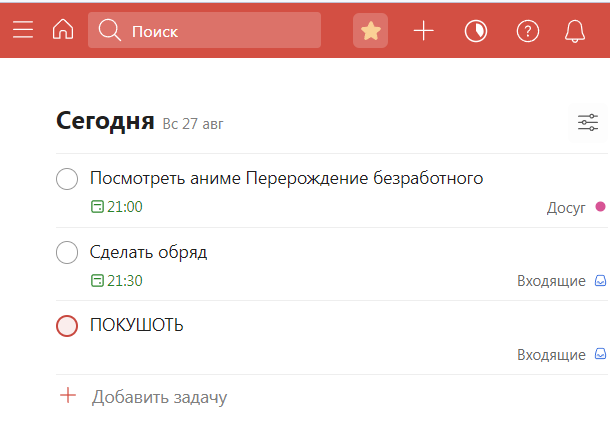The image size is (610, 434).
Task: Open the help question mark icon
Action: [x=527, y=31]
